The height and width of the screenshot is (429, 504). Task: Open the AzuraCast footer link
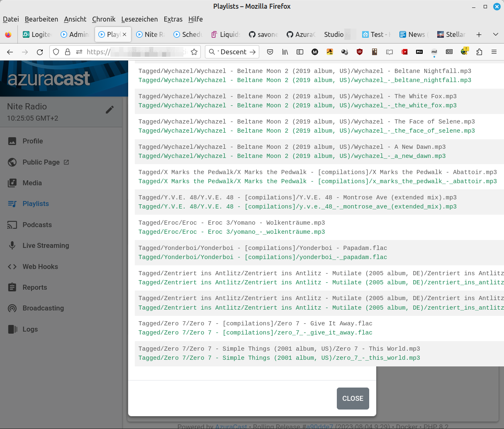coord(231,427)
